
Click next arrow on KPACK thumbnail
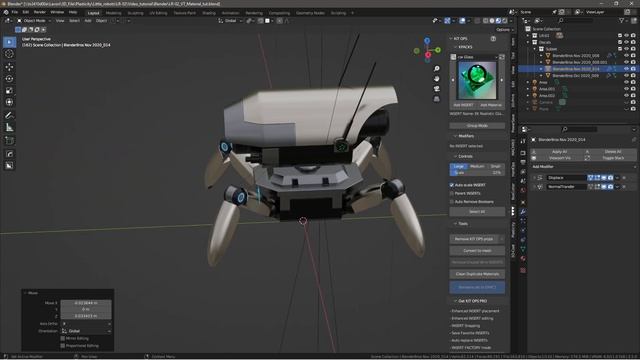[x=502, y=80]
